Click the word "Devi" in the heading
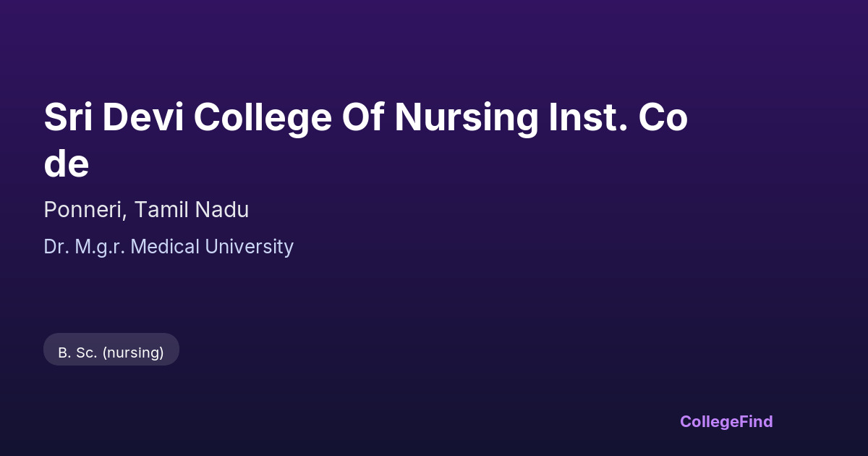Viewport: 868px width, 456px height. pos(142,118)
